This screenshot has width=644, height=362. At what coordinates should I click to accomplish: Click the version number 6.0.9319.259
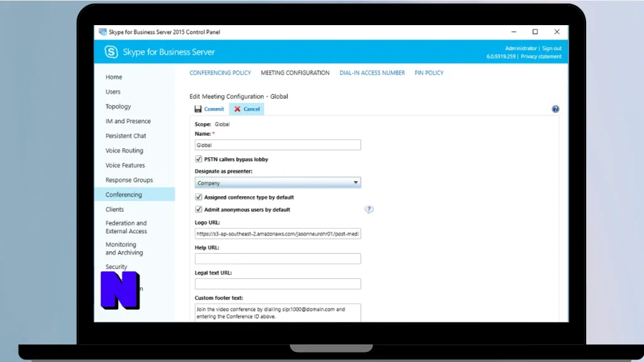click(501, 56)
